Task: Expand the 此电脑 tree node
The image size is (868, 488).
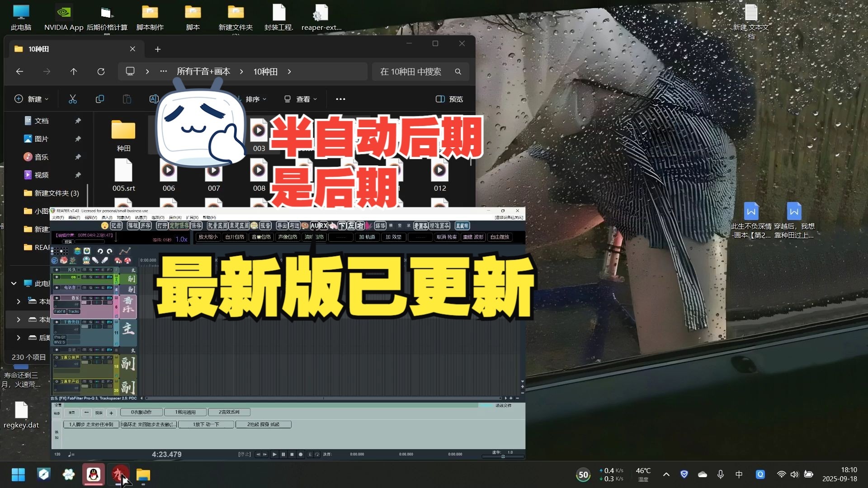Action: 14,283
